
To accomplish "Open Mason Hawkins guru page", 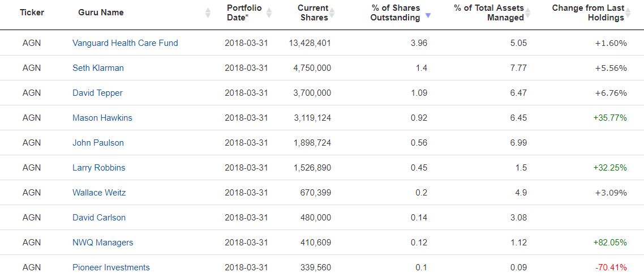I will pyautogui.click(x=102, y=118).
